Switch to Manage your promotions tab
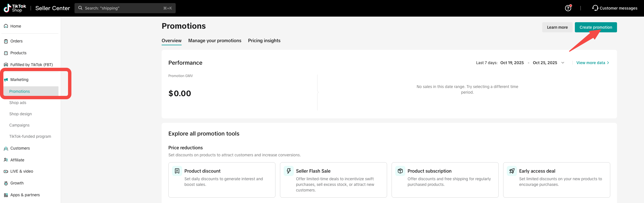The image size is (644, 203). point(215,40)
